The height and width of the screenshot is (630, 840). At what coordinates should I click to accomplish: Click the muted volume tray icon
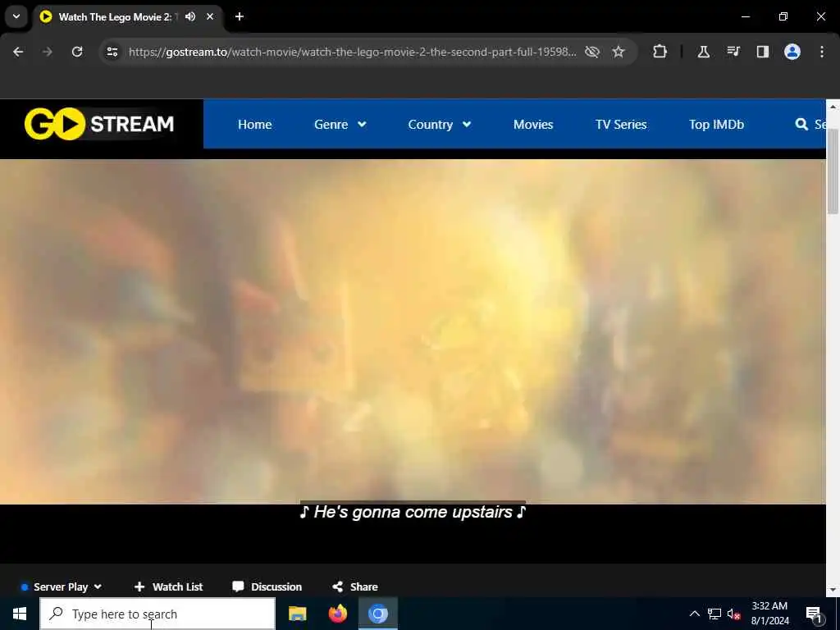733,614
